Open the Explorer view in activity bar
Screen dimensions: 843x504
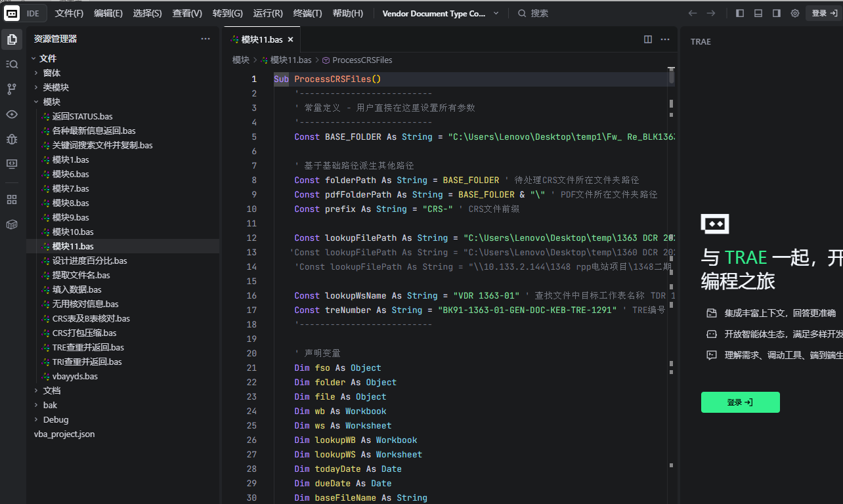click(x=12, y=39)
